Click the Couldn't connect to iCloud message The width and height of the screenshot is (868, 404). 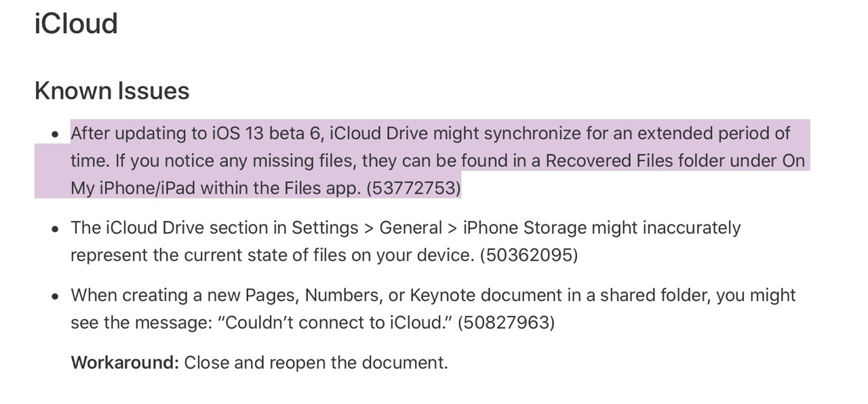[335, 323]
